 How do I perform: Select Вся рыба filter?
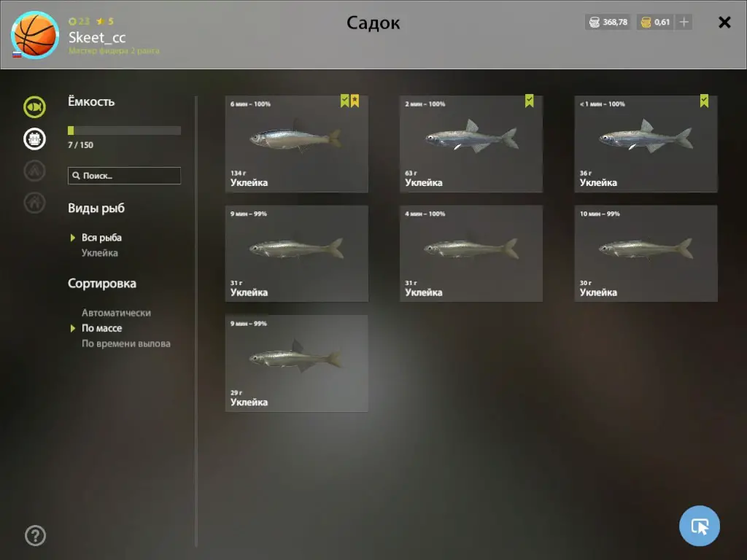[x=101, y=238]
